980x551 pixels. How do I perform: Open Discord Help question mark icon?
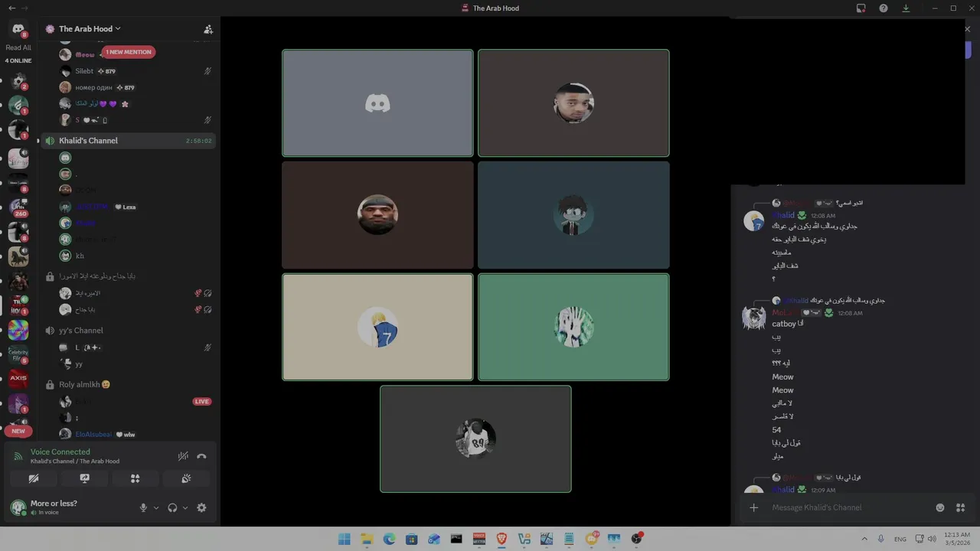pyautogui.click(x=884, y=8)
